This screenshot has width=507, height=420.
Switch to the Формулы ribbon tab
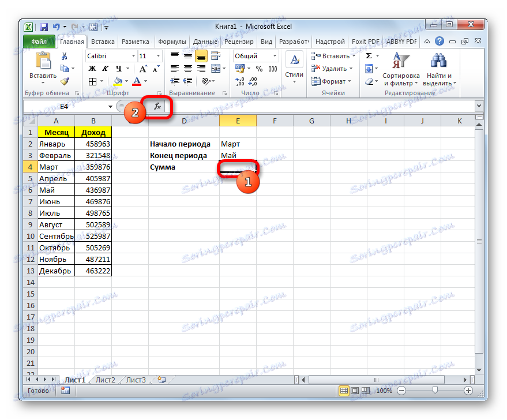tap(172, 42)
